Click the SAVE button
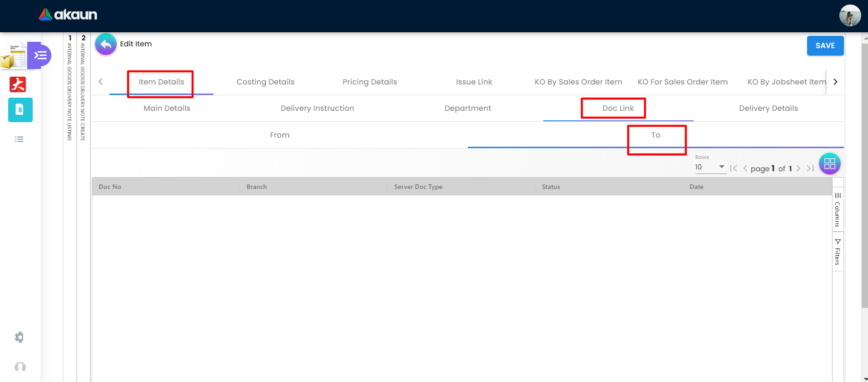The height and width of the screenshot is (382, 868). [x=825, y=45]
